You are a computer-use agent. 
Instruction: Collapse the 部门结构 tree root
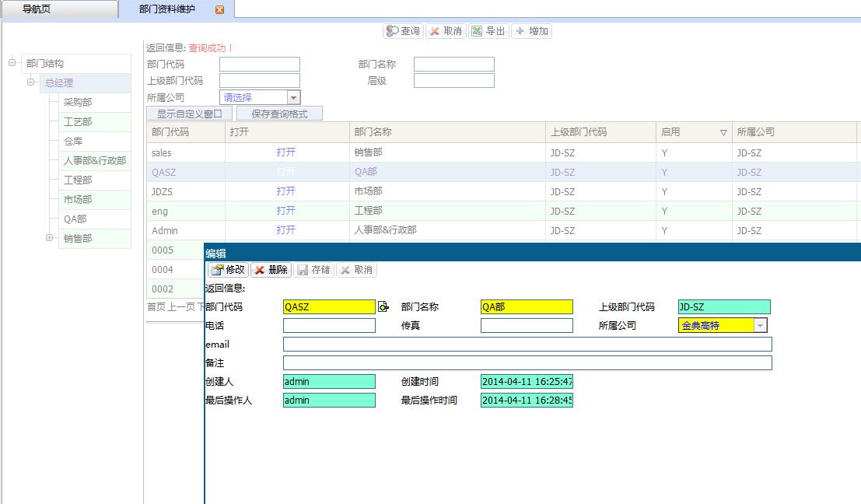(x=12, y=62)
